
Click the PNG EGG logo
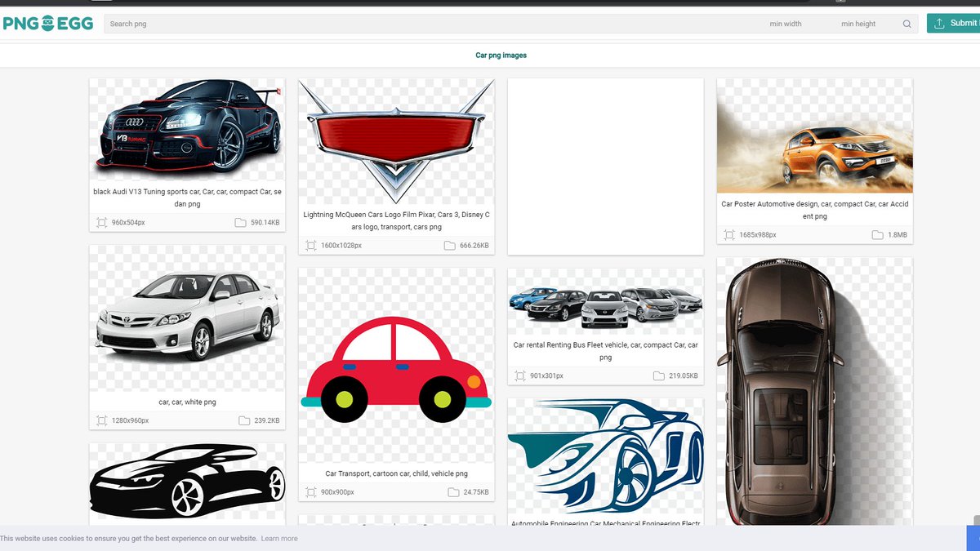click(48, 24)
